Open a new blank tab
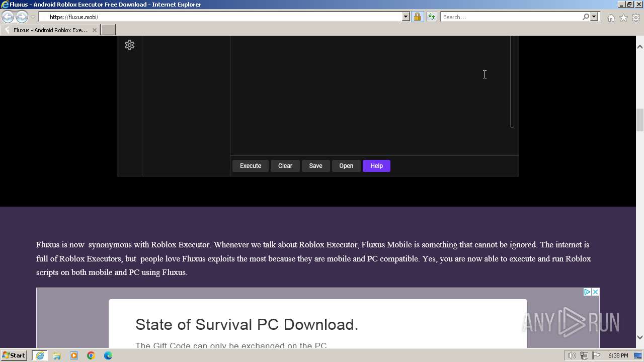 coord(108,30)
